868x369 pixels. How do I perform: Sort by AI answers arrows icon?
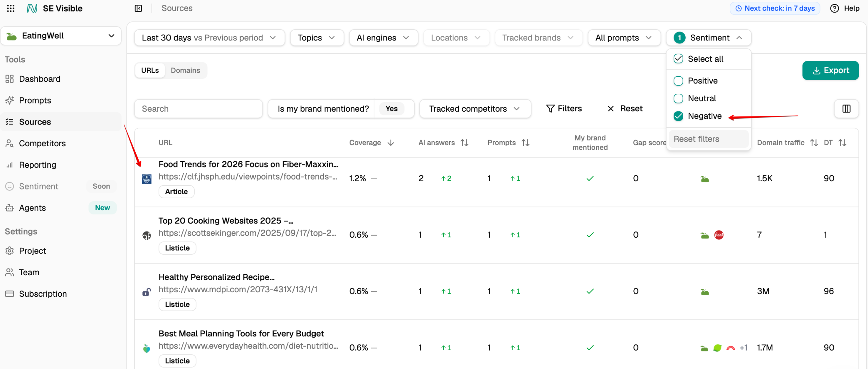click(465, 143)
